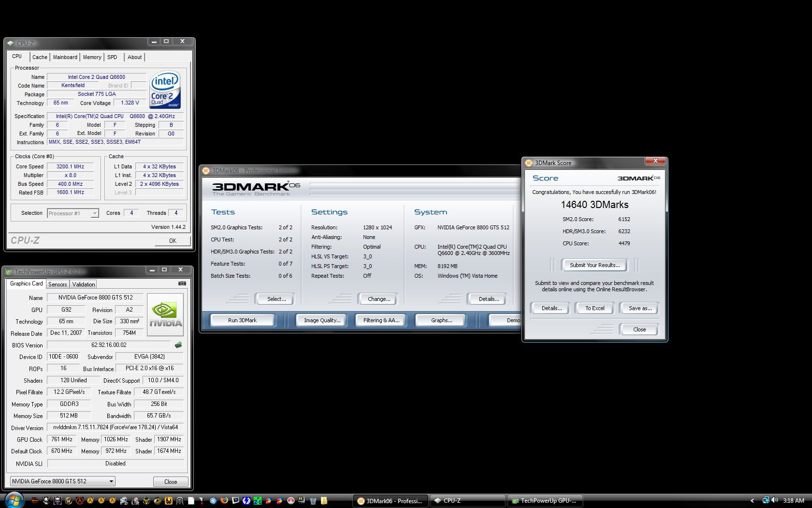This screenshot has height=508, width=812.
Task: Click the Graphs... button
Action: (x=441, y=320)
